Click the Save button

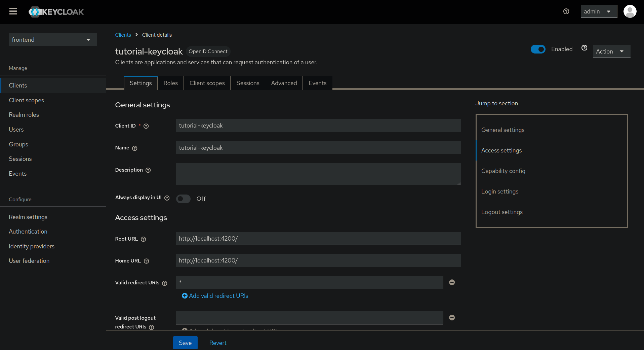click(185, 343)
